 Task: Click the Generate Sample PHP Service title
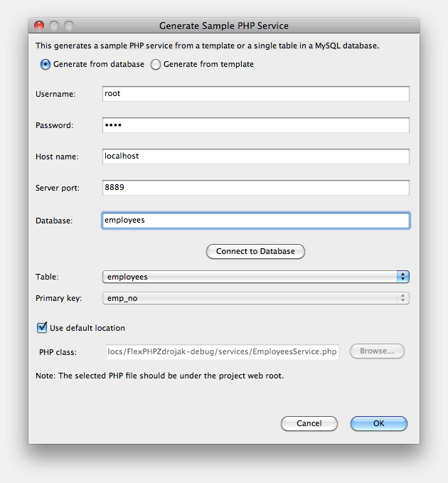click(x=224, y=26)
